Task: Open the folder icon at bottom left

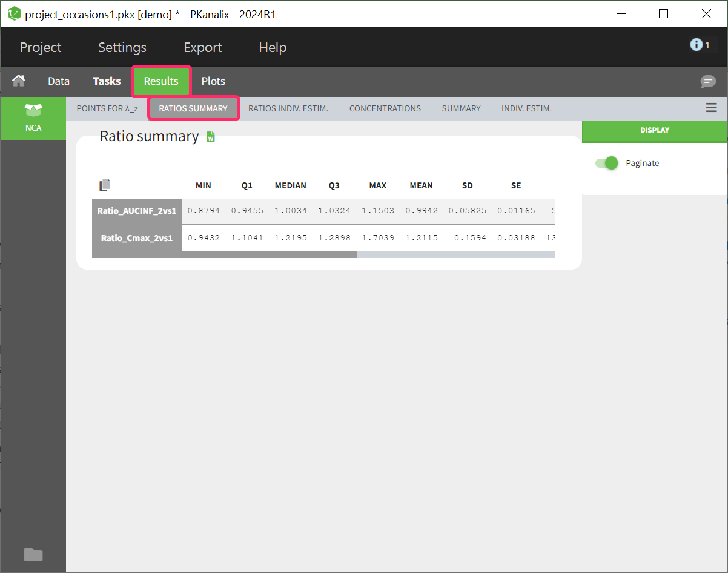Action: click(x=33, y=554)
